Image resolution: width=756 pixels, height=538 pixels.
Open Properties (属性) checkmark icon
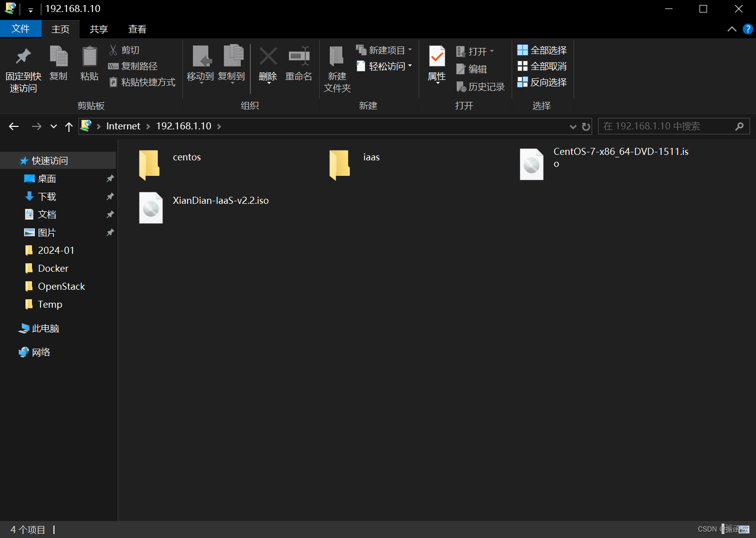[x=437, y=56]
